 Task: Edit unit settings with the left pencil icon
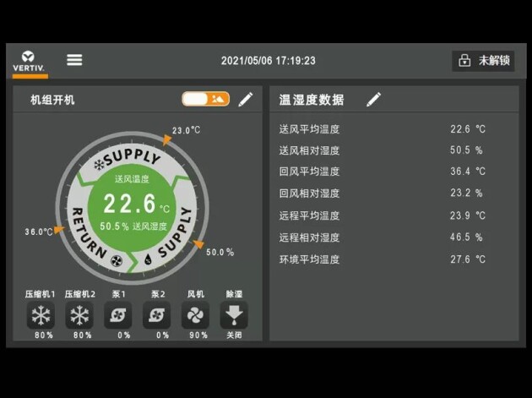click(x=246, y=100)
